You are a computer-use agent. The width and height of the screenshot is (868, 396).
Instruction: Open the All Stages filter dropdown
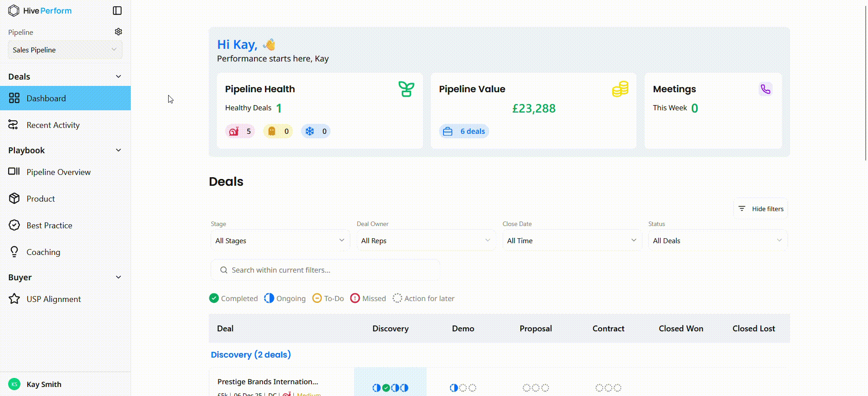[280, 240]
